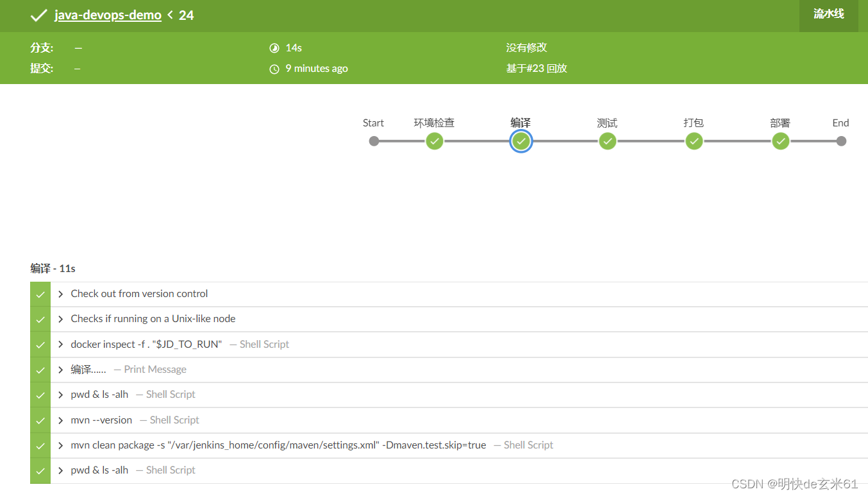The width and height of the screenshot is (868, 496).
Task: Select the 测试 stage node
Action: tap(608, 141)
